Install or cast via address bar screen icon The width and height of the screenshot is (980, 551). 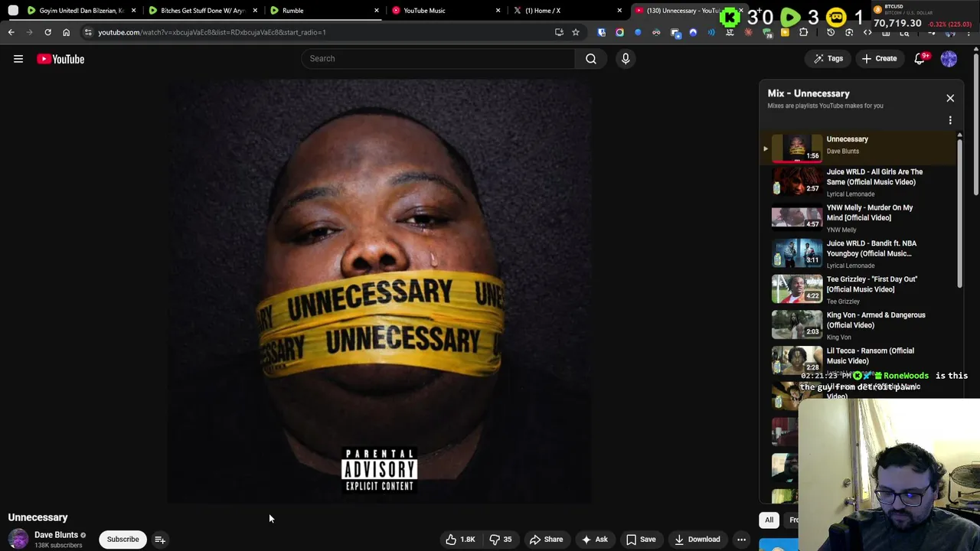pos(559,32)
